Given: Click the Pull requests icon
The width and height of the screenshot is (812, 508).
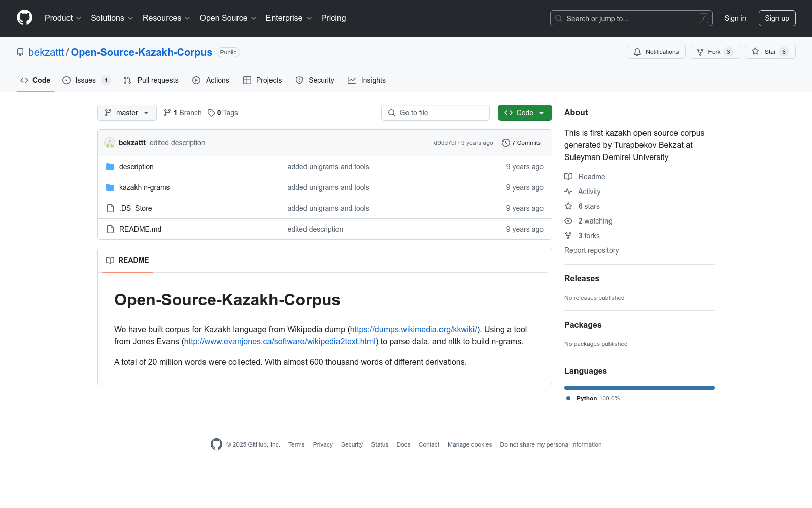Looking at the screenshot, I should pos(127,80).
